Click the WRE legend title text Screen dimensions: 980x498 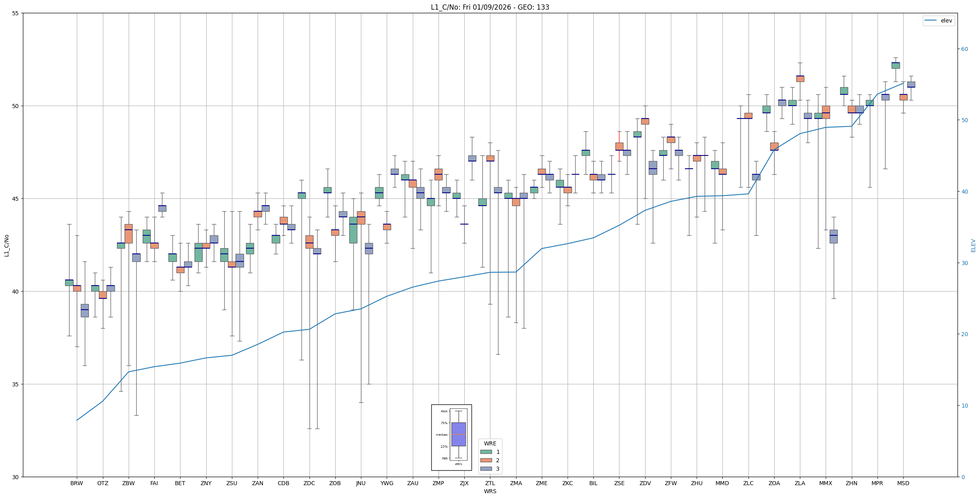(x=490, y=443)
